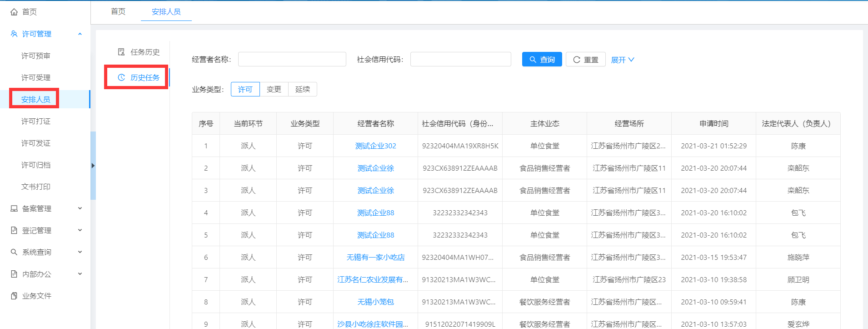Switch to the 首页 tab
868x329 pixels.
pos(118,11)
